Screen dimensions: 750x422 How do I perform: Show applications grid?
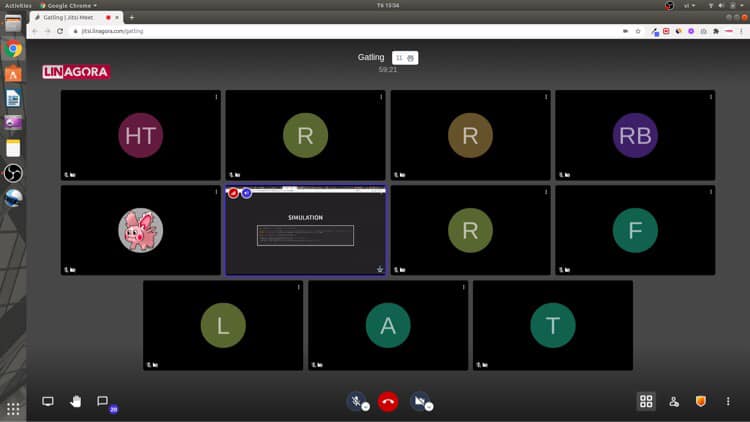(x=13, y=409)
